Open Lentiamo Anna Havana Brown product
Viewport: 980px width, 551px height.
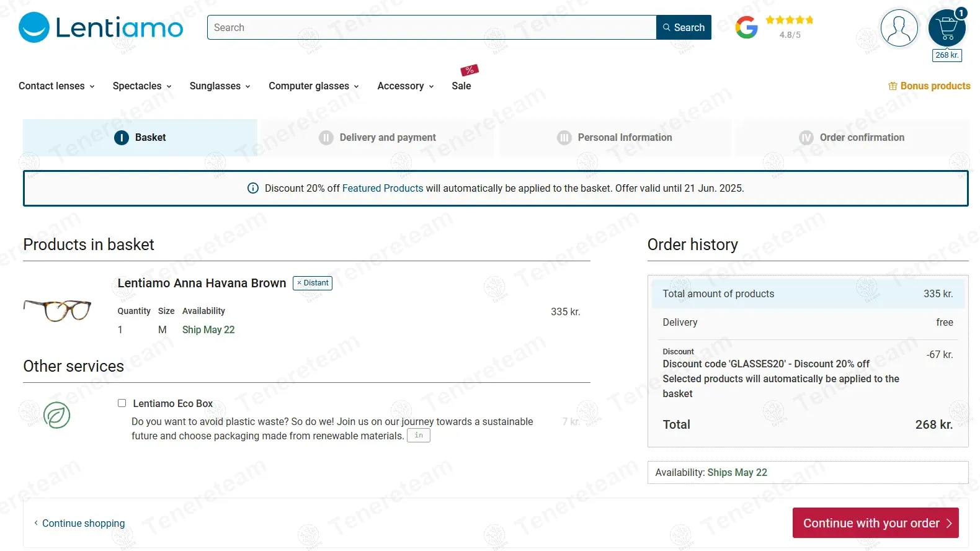pyautogui.click(x=202, y=283)
